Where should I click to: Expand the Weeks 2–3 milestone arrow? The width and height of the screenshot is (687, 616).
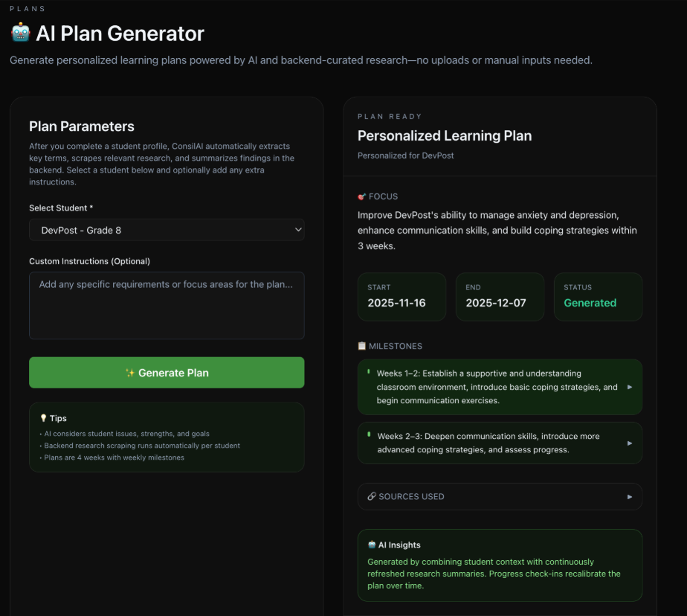pos(630,443)
